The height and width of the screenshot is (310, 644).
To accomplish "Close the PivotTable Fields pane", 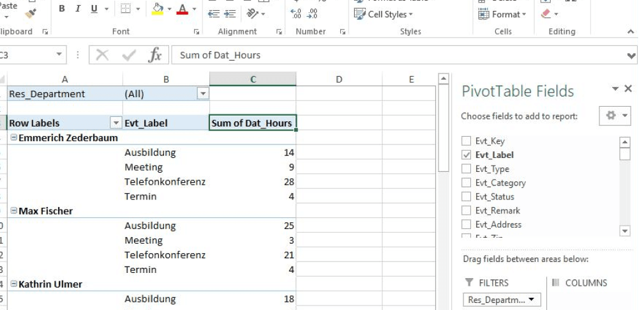I will click(x=628, y=88).
